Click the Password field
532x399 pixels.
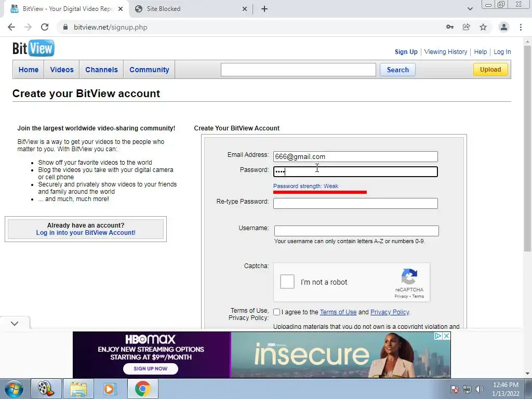pyautogui.click(x=355, y=171)
